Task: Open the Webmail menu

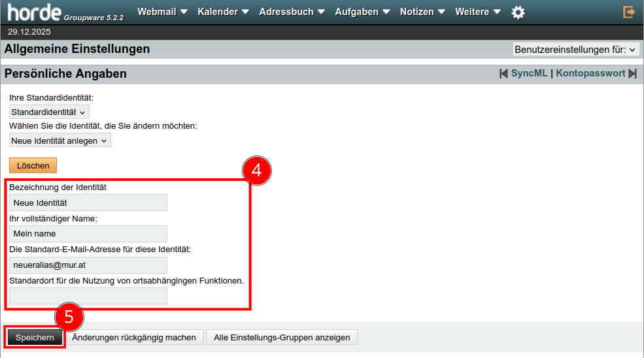Action: pos(162,12)
